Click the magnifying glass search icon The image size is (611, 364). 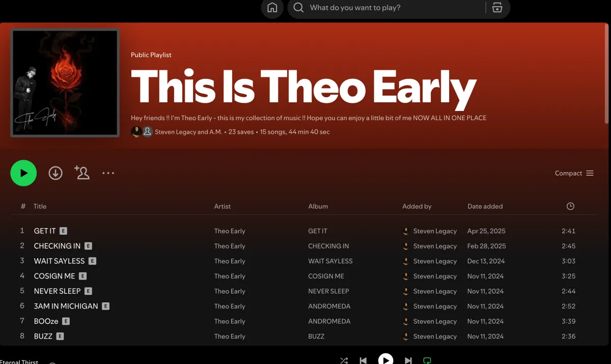point(299,8)
